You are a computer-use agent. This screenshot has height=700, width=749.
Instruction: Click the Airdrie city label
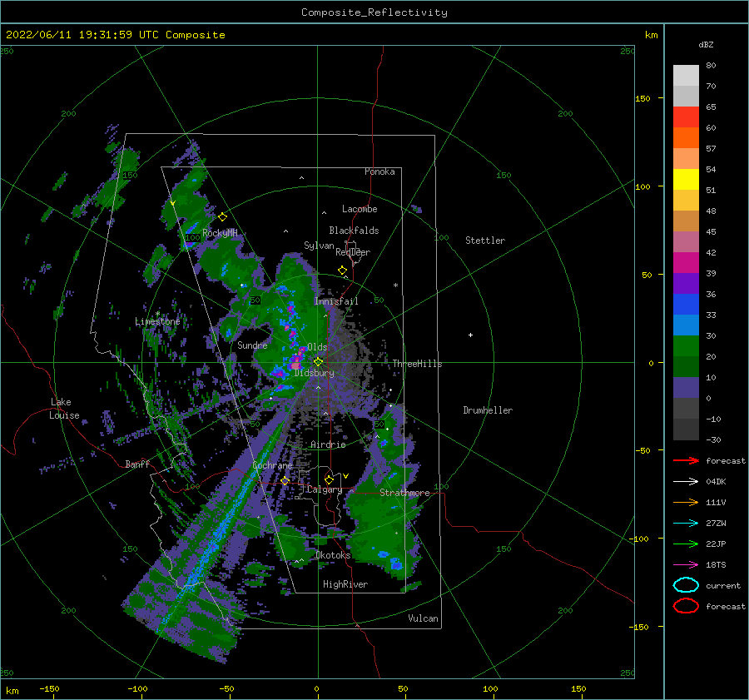pos(328,444)
